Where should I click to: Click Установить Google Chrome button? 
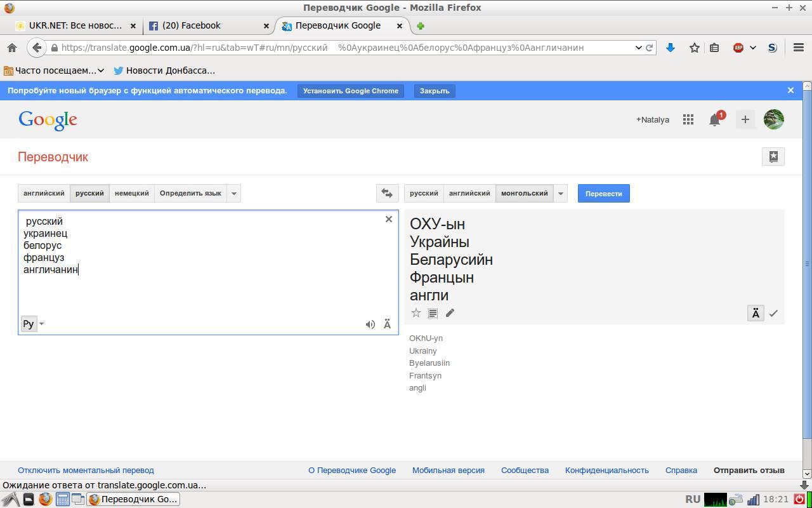click(x=351, y=91)
